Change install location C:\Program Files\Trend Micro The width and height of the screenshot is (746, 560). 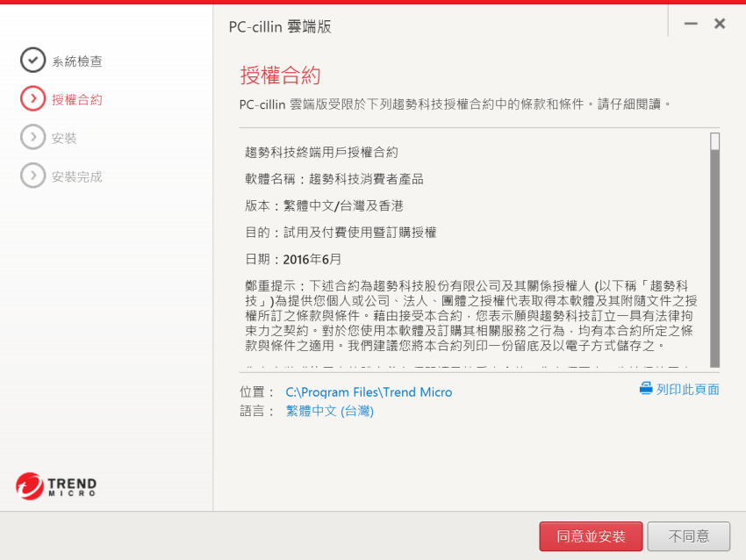(369, 392)
